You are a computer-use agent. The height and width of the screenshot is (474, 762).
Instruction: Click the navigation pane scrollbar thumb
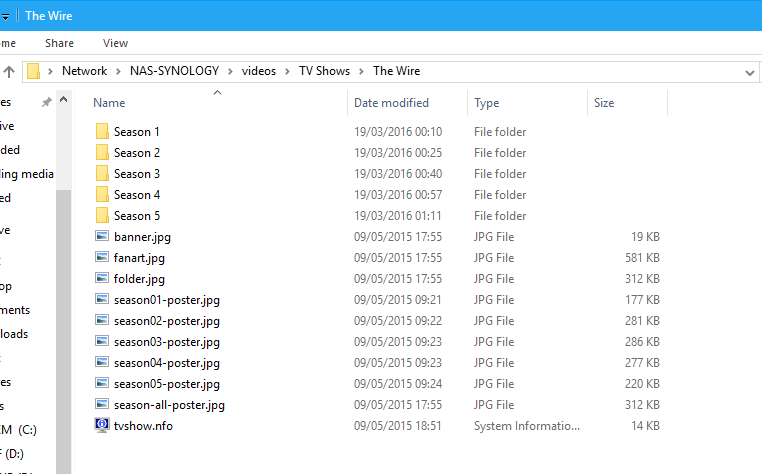click(63, 331)
